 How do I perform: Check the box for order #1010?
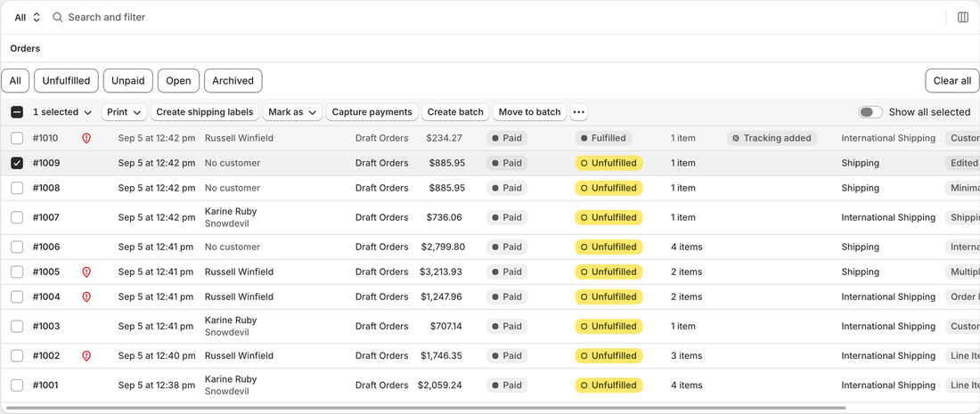click(17, 138)
